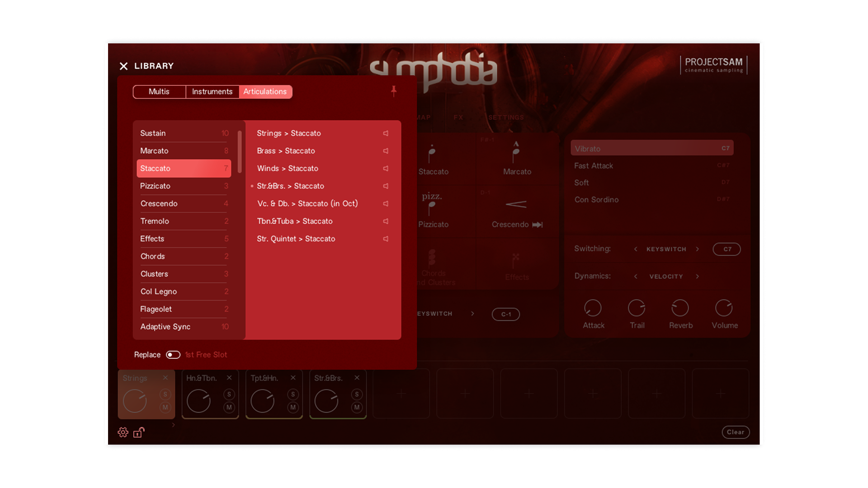The width and height of the screenshot is (868, 488).
Task: Remove the Str.&Brs. slot with X
Action: point(357,378)
